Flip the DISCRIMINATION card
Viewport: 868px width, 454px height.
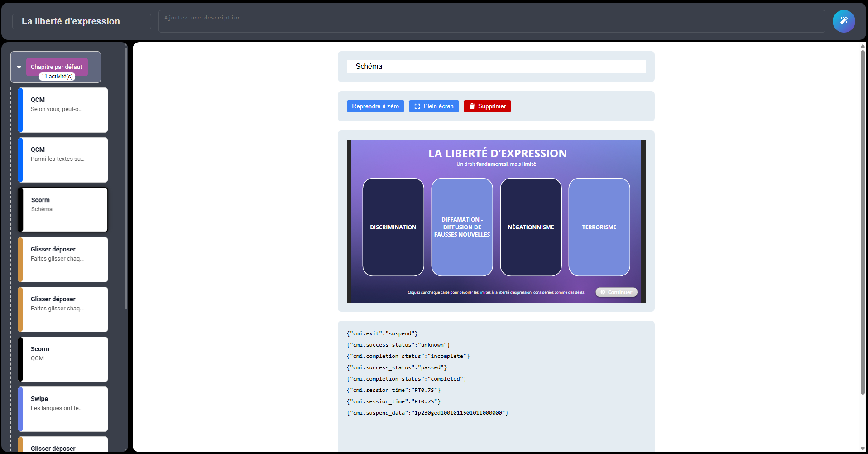pyautogui.click(x=393, y=227)
